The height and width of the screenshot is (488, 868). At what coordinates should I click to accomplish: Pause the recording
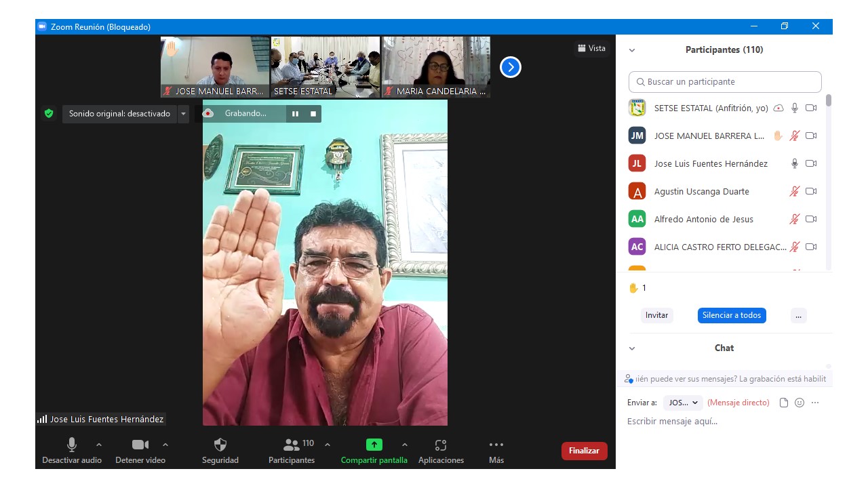[295, 114]
